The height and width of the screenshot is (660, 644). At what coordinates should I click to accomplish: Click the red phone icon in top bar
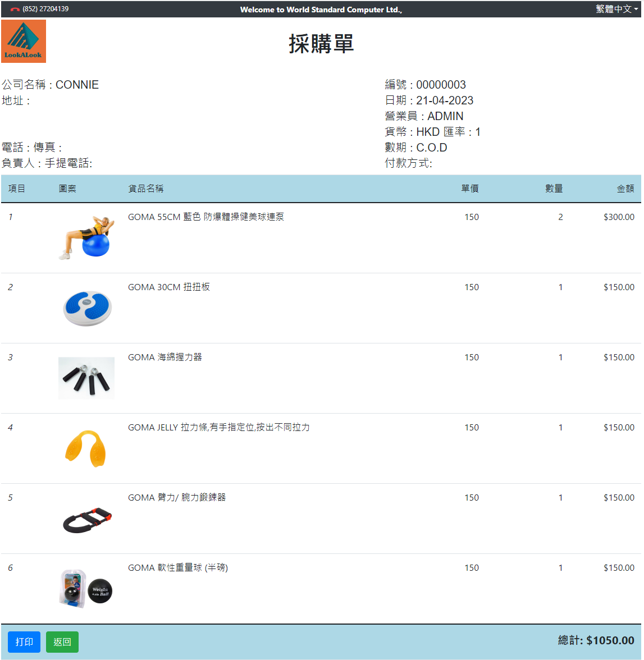pyautogui.click(x=15, y=9)
